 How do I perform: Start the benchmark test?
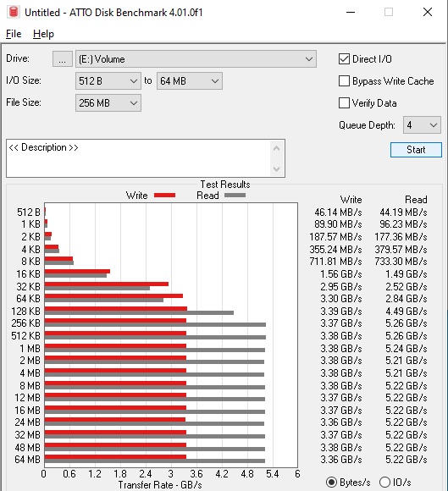tap(416, 150)
